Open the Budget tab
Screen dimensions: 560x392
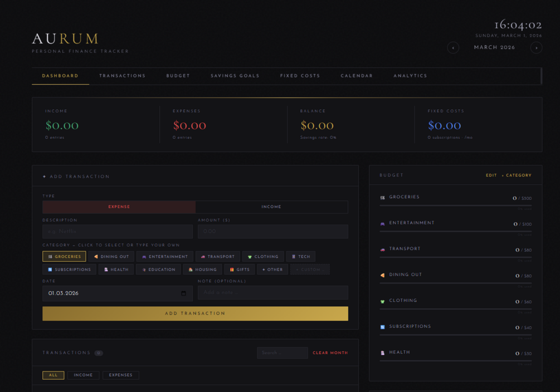pos(178,76)
